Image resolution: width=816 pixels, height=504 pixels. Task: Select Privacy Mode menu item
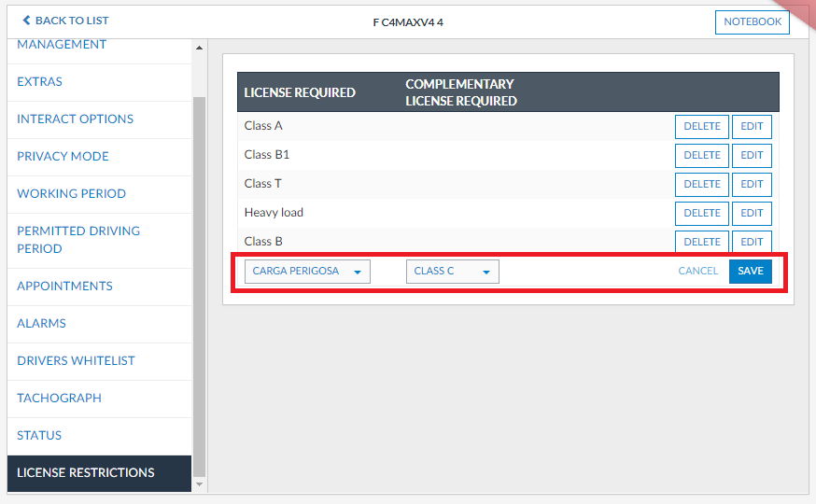pos(63,157)
